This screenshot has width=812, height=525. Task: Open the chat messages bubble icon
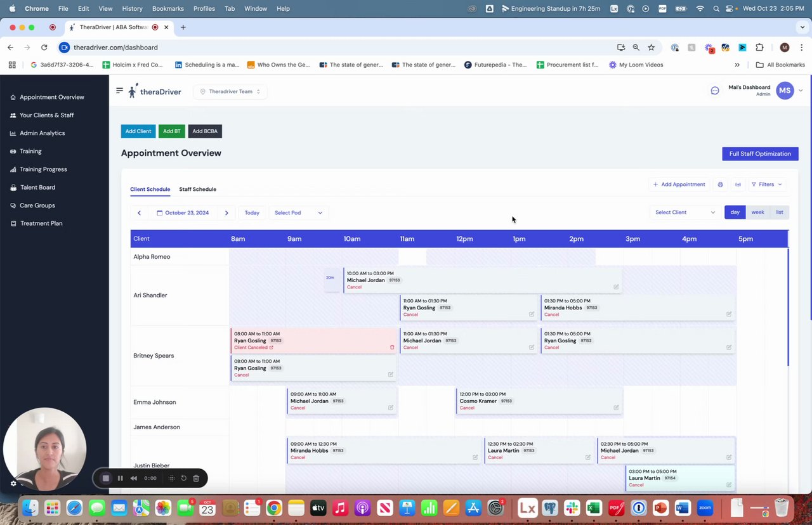tap(715, 91)
